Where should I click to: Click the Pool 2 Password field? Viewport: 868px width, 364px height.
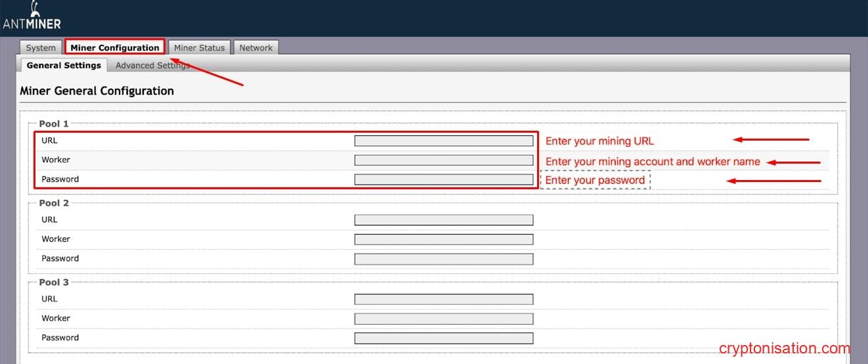[443, 259]
